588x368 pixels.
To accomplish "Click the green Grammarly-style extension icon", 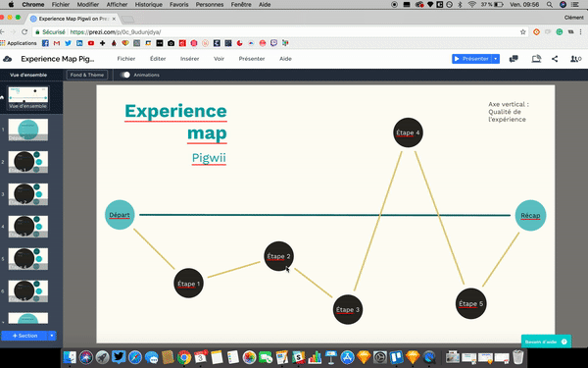I will 560,32.
